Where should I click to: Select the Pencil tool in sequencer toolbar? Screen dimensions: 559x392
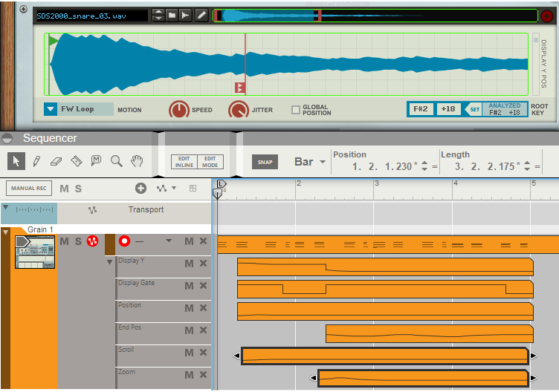36,161
